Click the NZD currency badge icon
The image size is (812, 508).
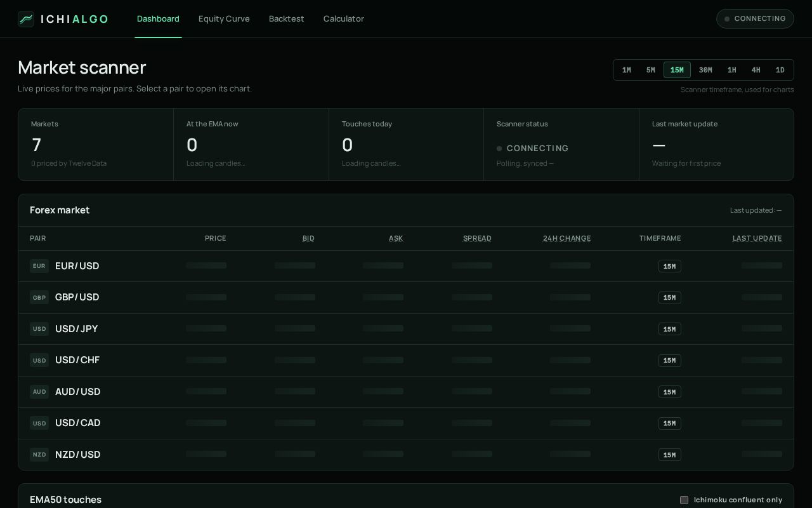click(39, 455)
